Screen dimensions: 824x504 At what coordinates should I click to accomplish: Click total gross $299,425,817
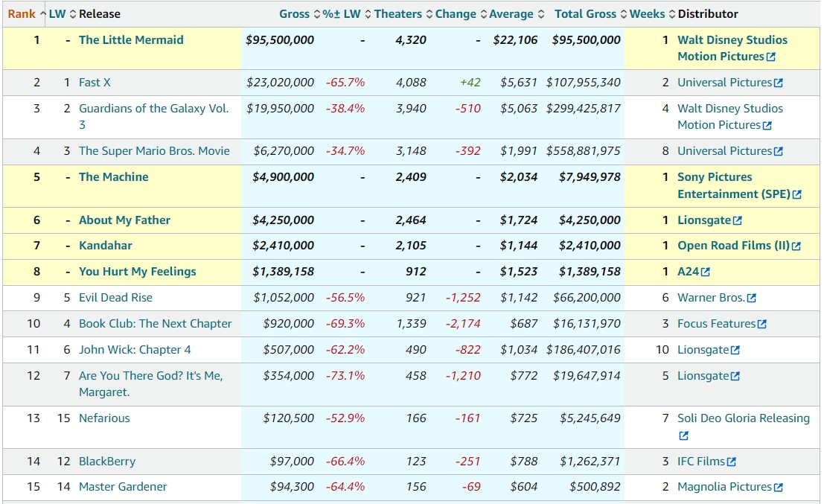pyautogui.click(x=584, y=108)
